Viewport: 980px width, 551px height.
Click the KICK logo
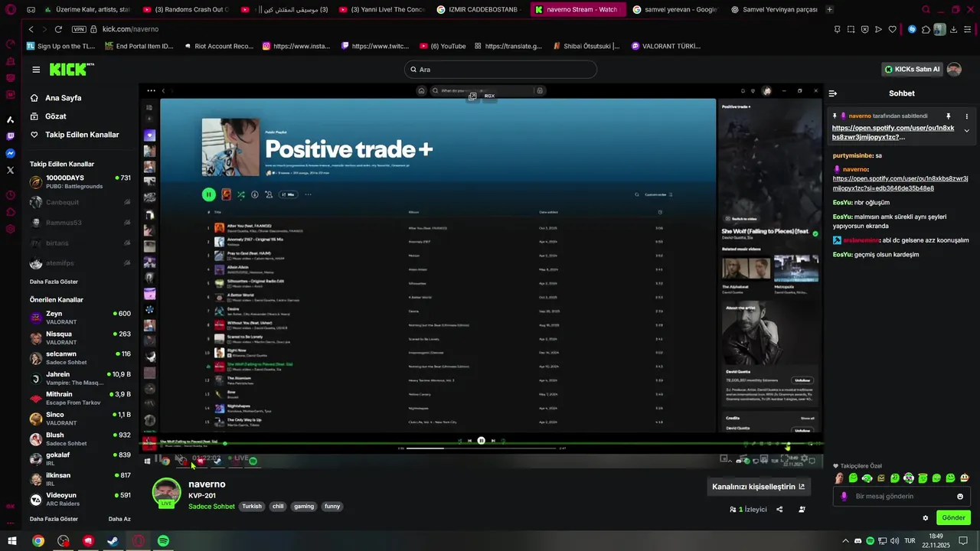71,70
